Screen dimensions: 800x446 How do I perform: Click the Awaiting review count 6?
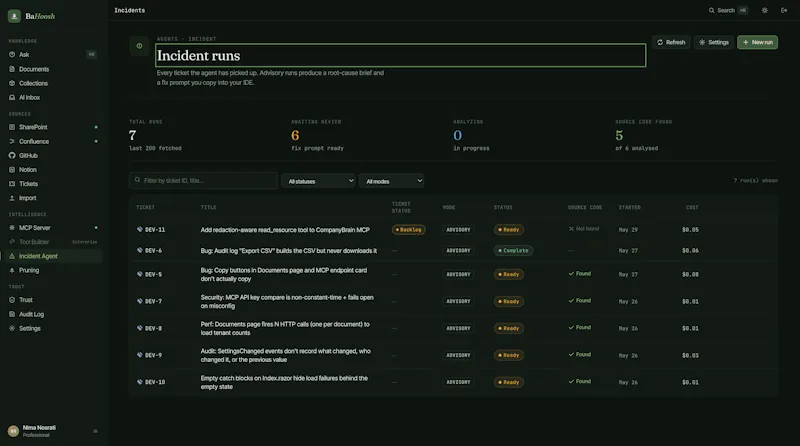[x=295, y=135]
